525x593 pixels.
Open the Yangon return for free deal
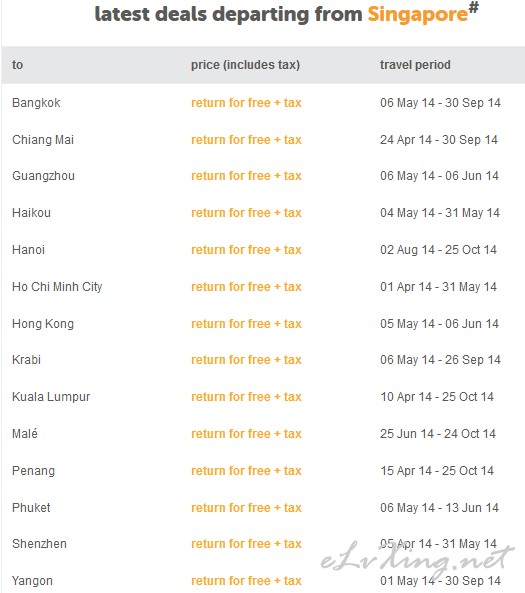(246, 581)
